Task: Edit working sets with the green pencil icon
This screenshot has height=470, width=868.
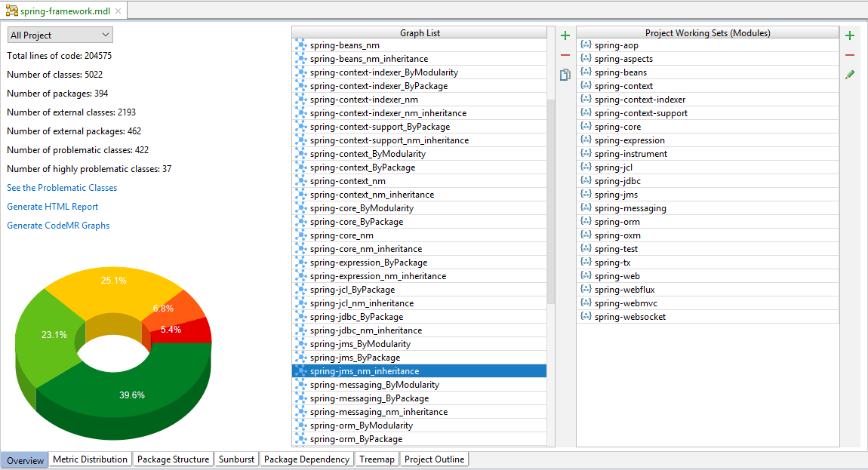Action: (850, 74)
